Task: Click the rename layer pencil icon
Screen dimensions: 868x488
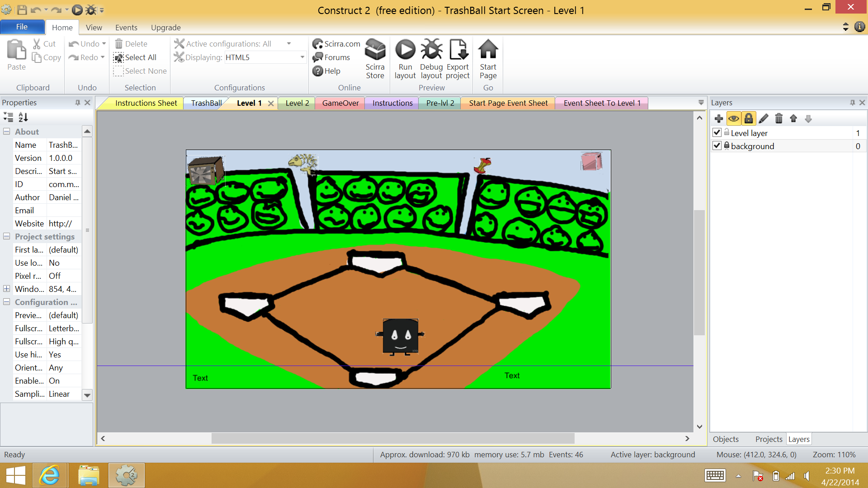Action: click(x=764, y=119)
